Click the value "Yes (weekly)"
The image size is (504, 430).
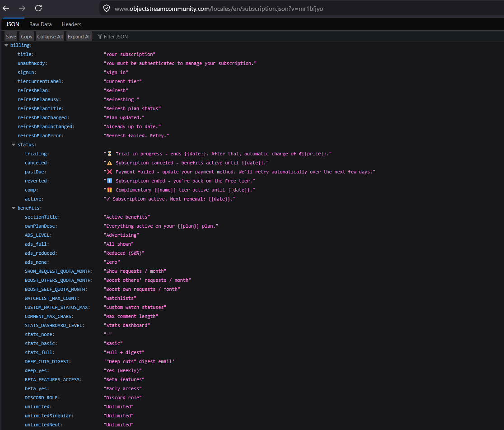click(x=123, y=370)
